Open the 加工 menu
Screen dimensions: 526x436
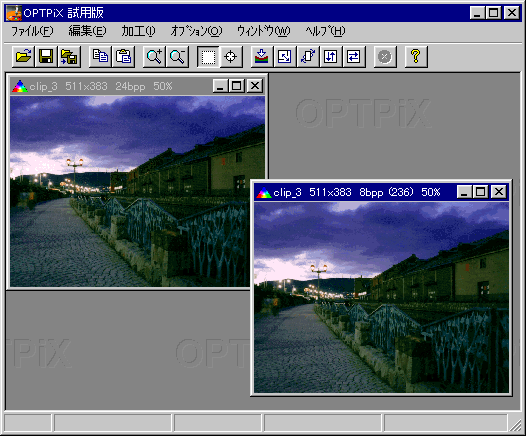[138, 31]
